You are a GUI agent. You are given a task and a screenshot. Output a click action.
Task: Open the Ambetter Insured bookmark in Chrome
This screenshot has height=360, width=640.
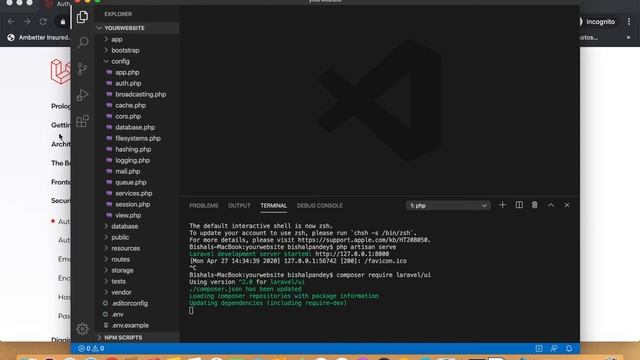click(x=40, y=38)
